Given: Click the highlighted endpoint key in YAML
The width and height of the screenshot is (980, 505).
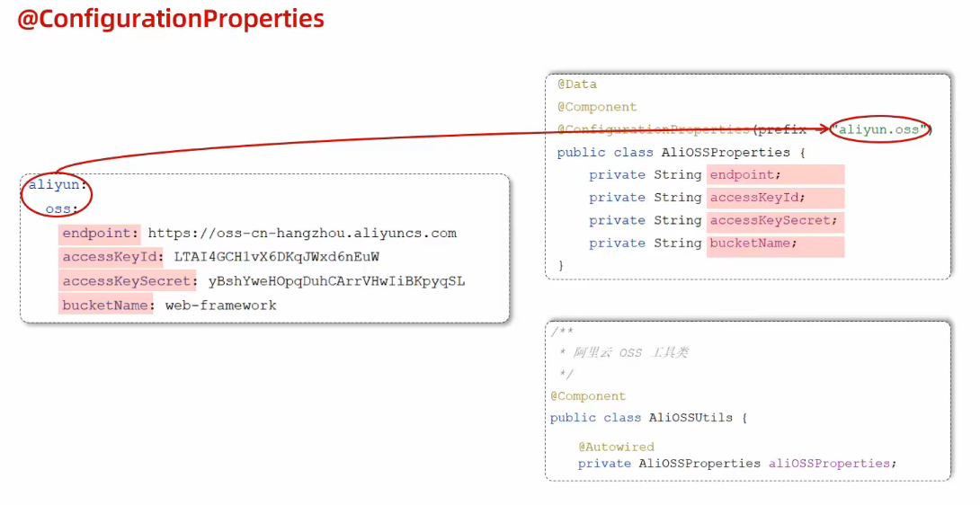Looking at the screenshot, I should [x=100, y=234].
